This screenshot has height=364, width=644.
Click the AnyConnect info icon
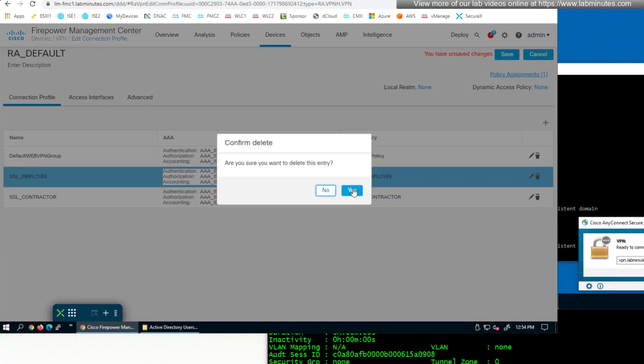[600, 286]
